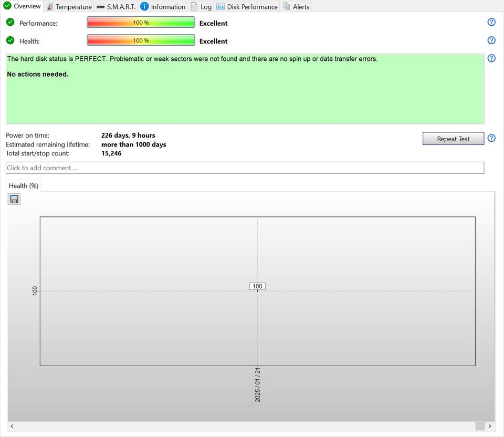Image resolution: width=504 pixels, height=437 pixels.
Task: Click the green check icon beside Performance
Action: click(10, 22)
